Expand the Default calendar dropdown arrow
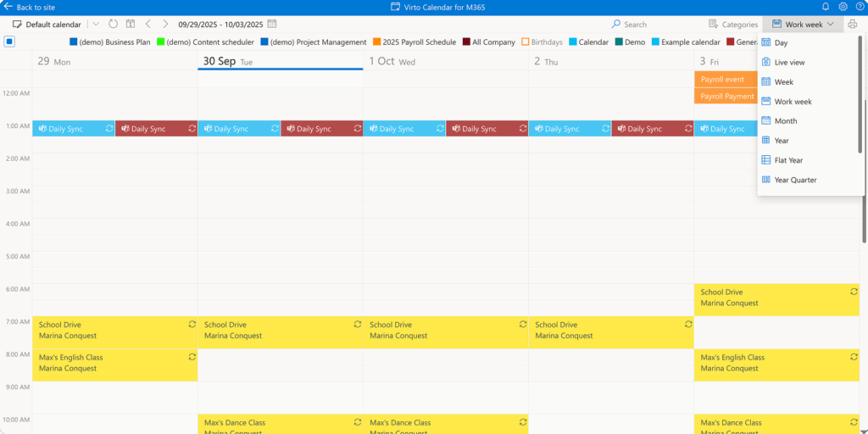 (x=95, y=25)
